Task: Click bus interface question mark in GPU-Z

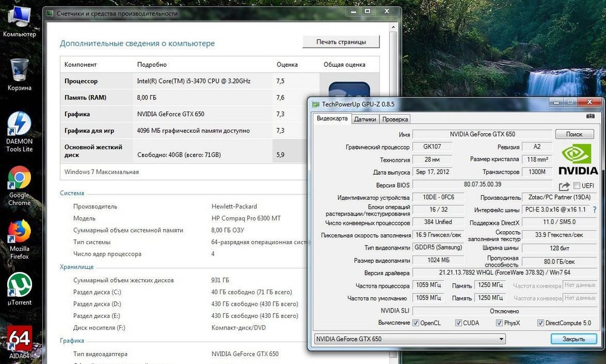Action: [x=594, y=210]
